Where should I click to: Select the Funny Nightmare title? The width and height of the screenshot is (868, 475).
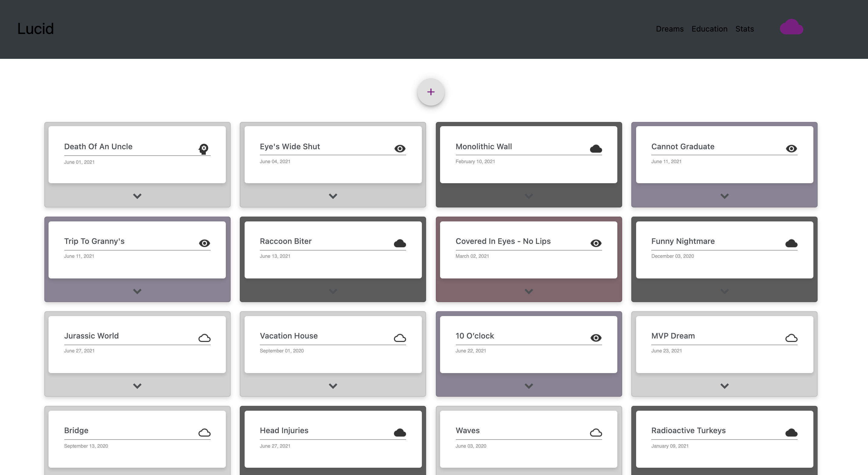683,241
